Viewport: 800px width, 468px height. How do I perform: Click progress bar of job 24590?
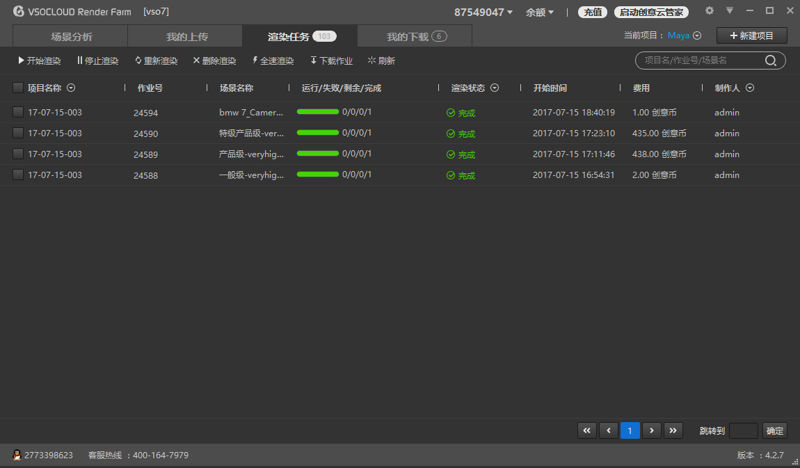pyautogui.click(x=318, y=133)
